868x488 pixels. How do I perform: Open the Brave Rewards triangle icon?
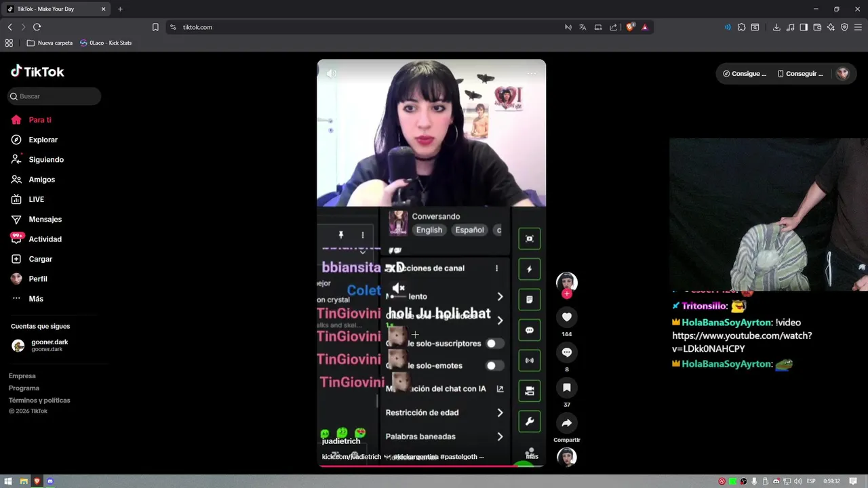[x=644, y=27]
